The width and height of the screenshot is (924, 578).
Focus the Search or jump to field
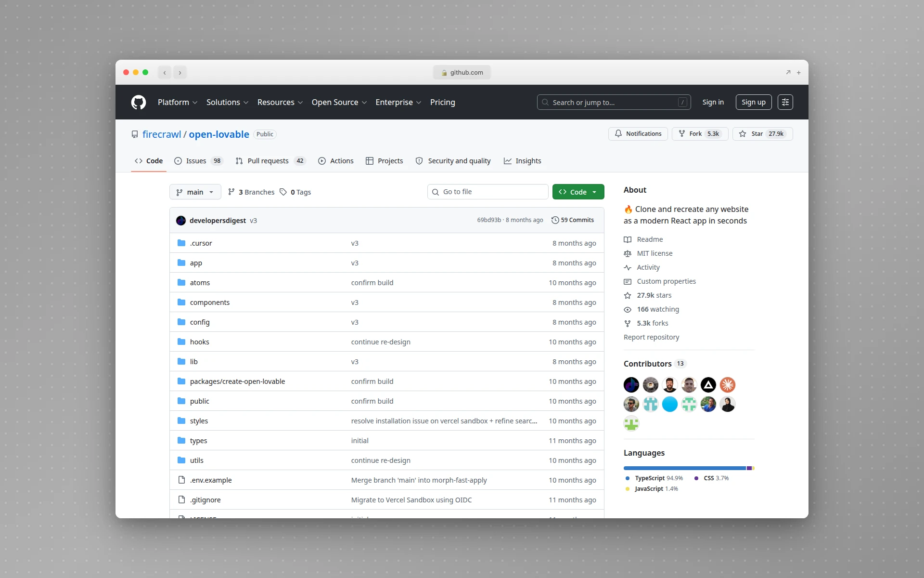pyautogui.click(x=614, y=102)
